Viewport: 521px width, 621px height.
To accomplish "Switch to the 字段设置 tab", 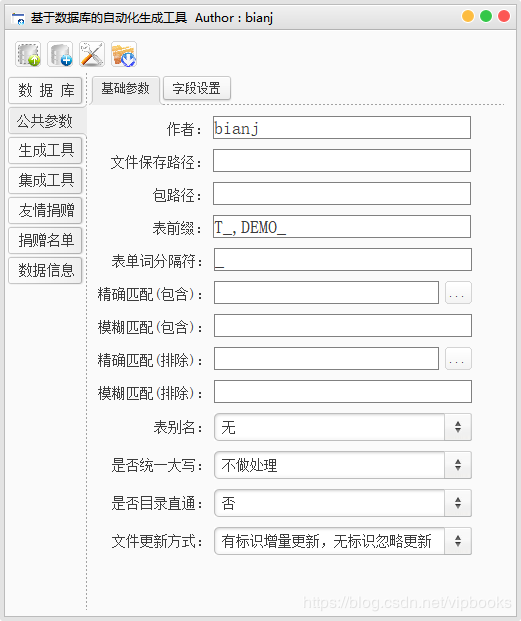I will click(197, 88).
